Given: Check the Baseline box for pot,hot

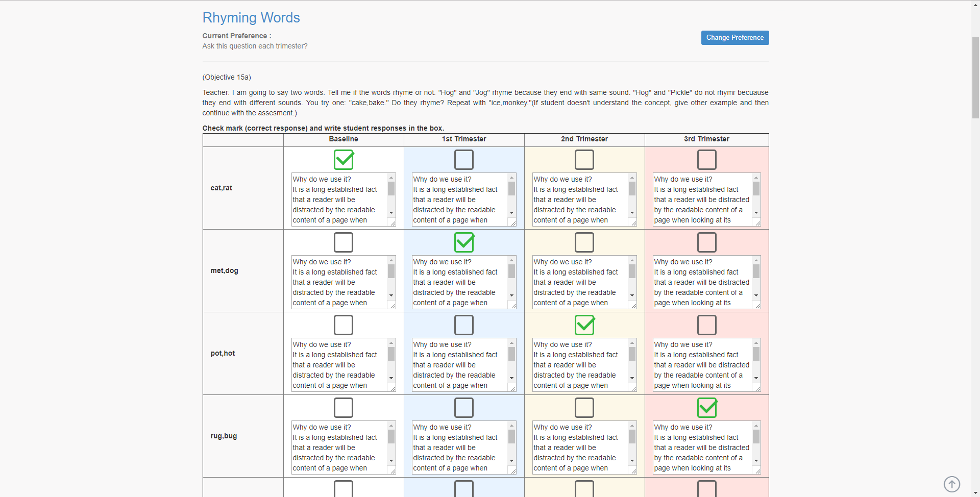Looking at the screenshot, I should tap(344, 325).
